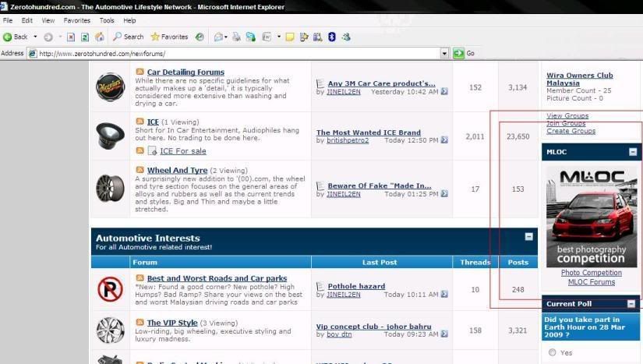This screenshot has width=643, height=364.
Task: Open the Pothole hazard post link
Action: click(x=356, y=287)
